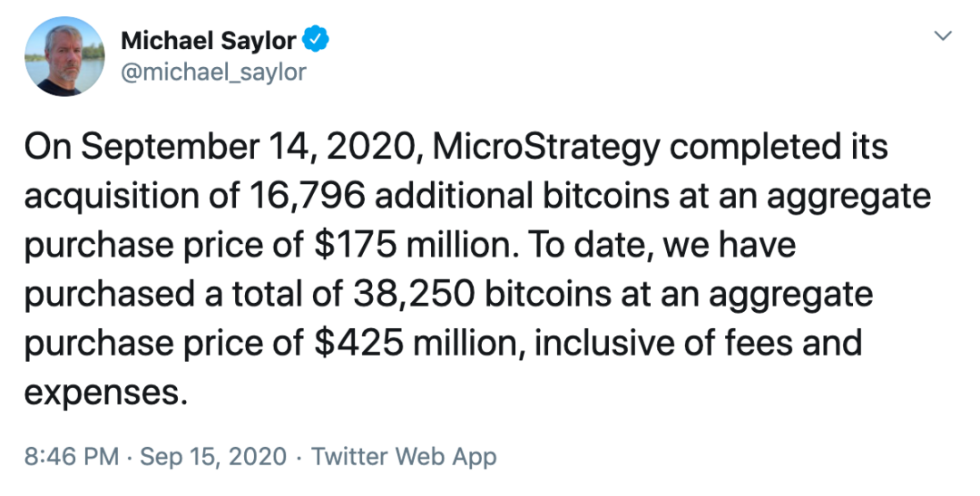Expand the tweet options chevron menu
This screenshot has height=496, width=980.
(x=943, y=35)
